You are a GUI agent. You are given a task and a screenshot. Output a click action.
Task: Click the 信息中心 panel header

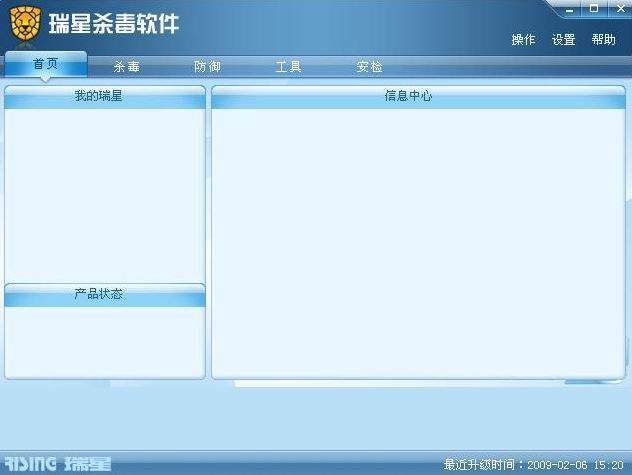click(x=418, y=97)
